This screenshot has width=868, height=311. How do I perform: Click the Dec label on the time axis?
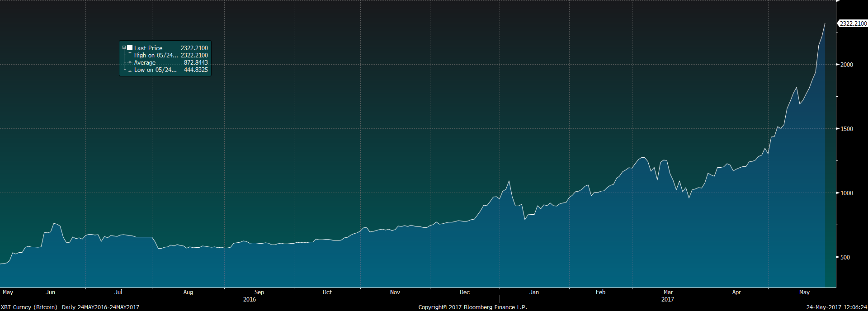[x=464, y=292]
